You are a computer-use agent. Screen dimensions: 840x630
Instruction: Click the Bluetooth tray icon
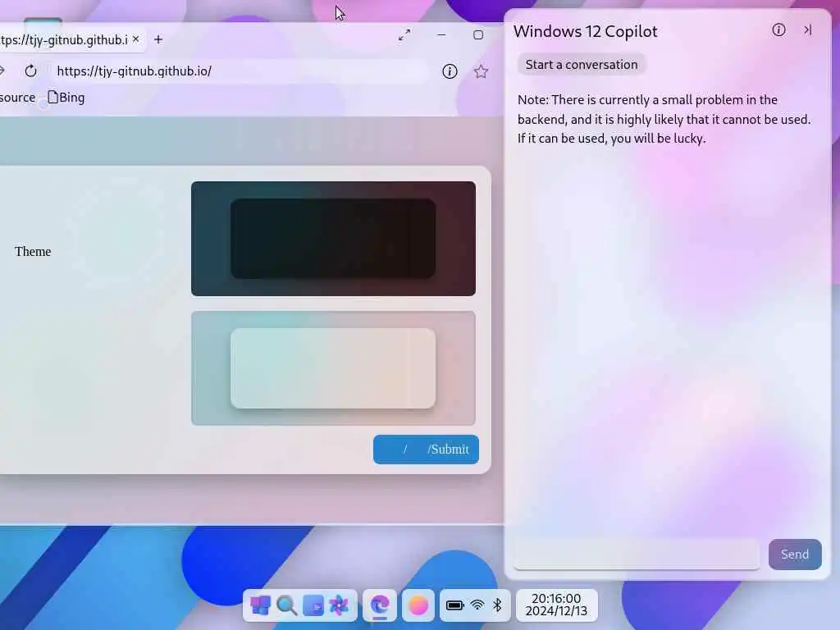[498, 605]
